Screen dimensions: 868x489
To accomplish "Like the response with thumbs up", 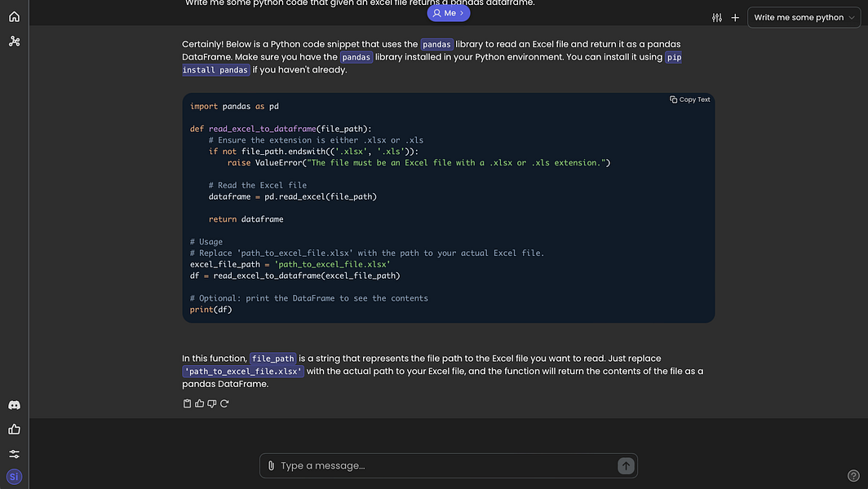I will [200, 403].
